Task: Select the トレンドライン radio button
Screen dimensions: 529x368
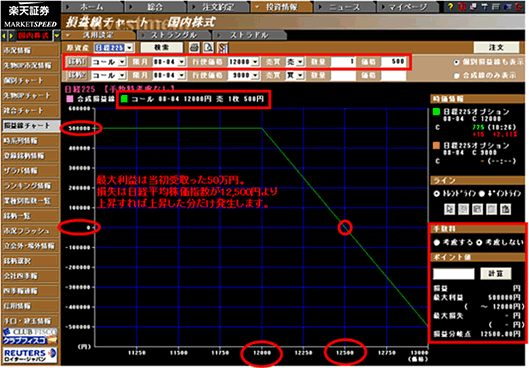Action: 437,193
